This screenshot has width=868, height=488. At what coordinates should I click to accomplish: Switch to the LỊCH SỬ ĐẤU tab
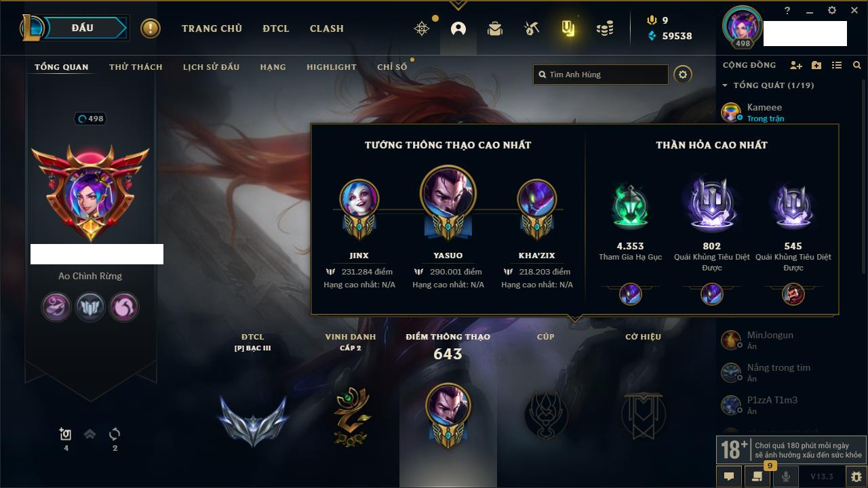[211, 67]
